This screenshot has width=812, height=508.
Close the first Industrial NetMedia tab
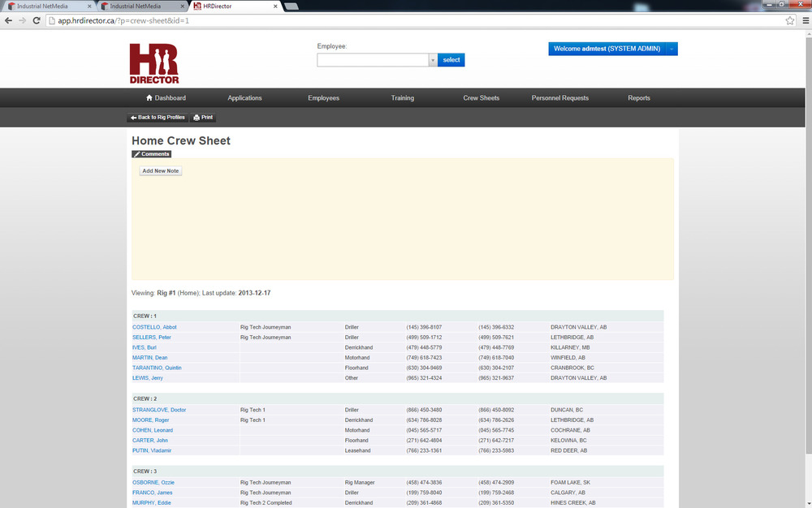89,6
